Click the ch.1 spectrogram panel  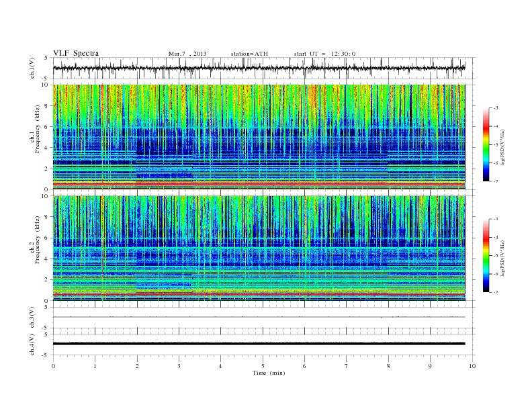[x=259, y=137]
